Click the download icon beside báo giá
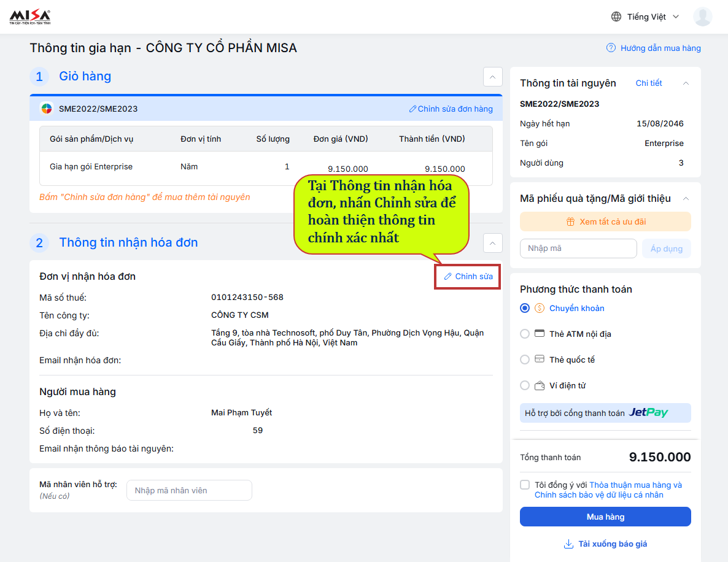Viewport: 728px width, 562px height. click(568, 544)
